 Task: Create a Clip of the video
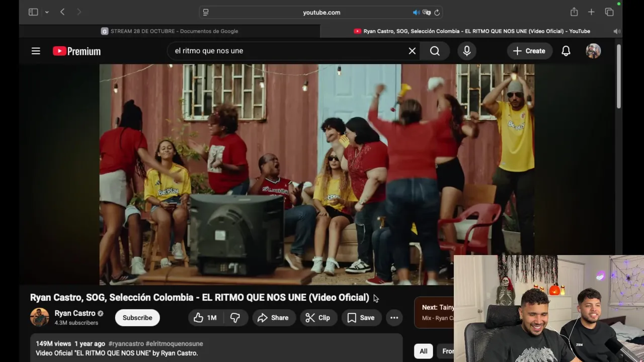pyautogui.click(x=318, y=318)
